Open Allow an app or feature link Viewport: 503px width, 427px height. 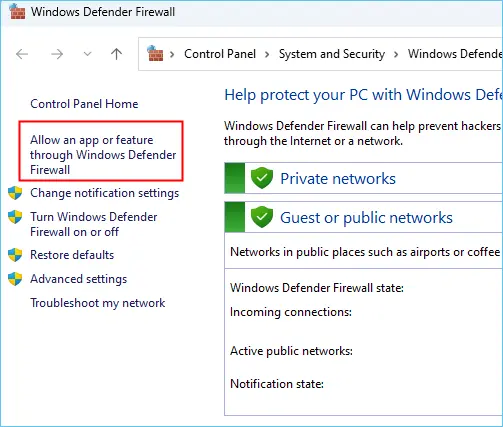pos(103,155)
